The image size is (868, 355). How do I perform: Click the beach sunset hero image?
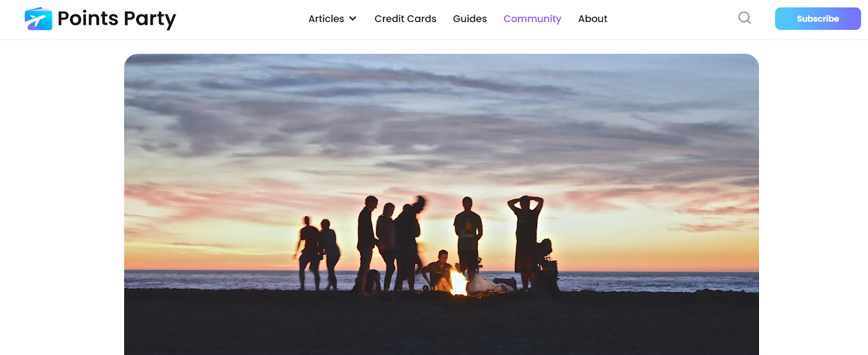pos(442,204)
